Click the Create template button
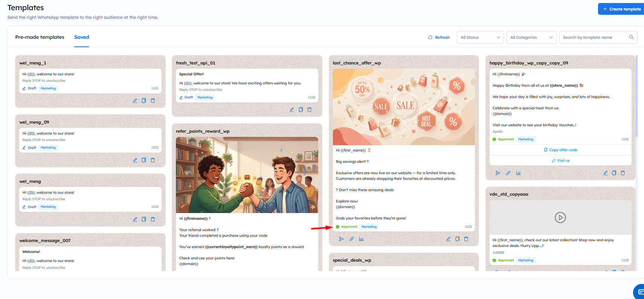The image size is (644, 299). click(621, 9)
